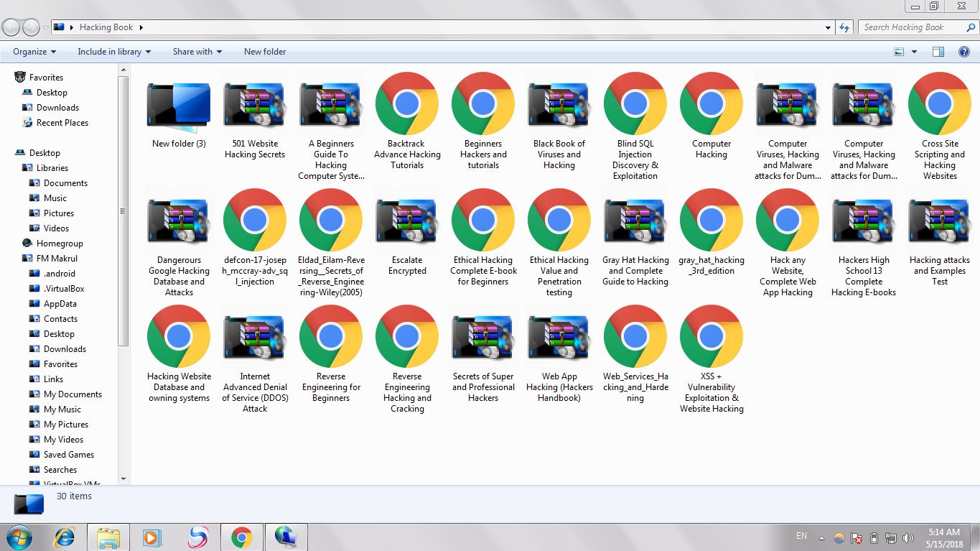Screen dimensions: 980x551
Task: Open Explorer help
Action: [x=964, y=52]
